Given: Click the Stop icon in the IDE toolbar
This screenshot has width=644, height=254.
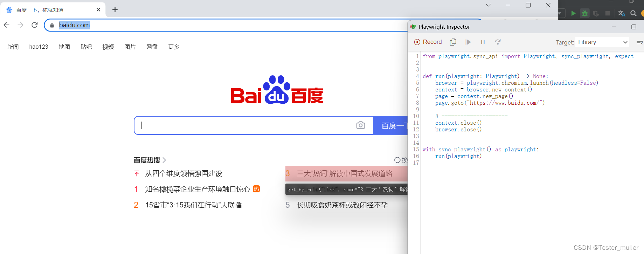Looking at the screenshot, I should pos(608,13).
